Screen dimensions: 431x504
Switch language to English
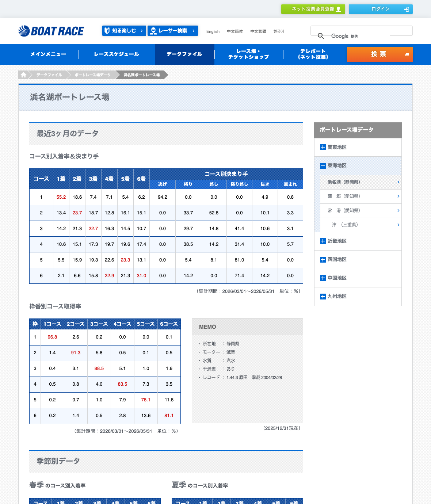213,31
